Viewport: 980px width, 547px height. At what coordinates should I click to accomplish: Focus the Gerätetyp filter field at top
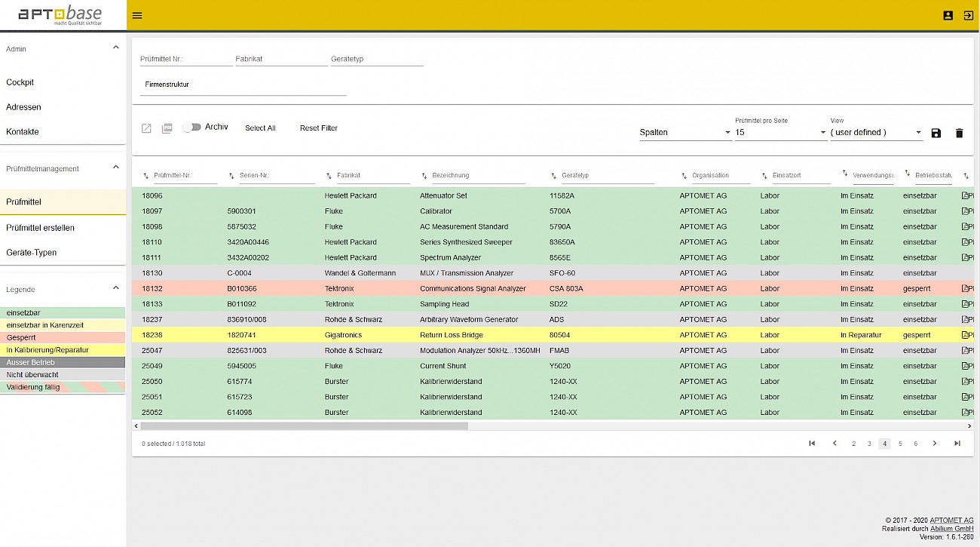tap(377, 59)
